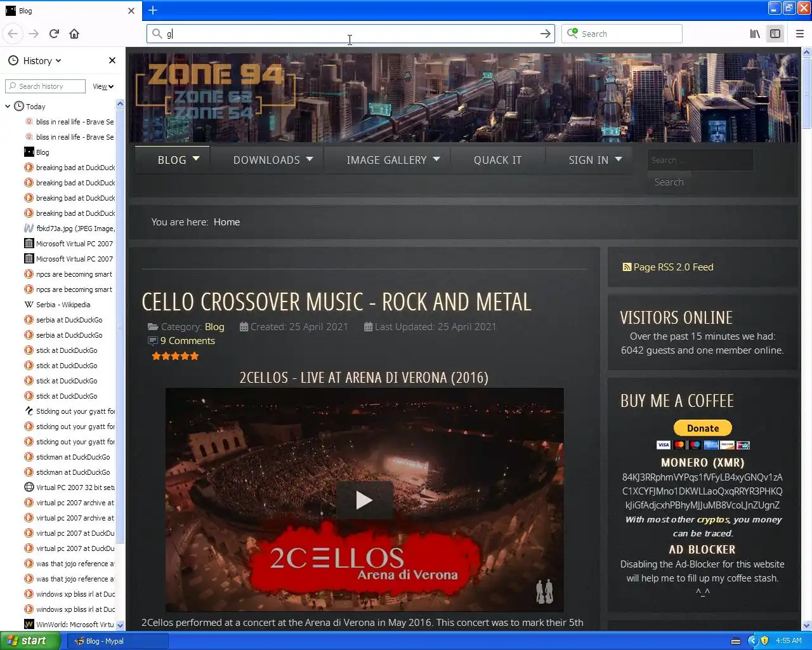Open first windows xp bliss irl entry
Image resolution: width=812 pixels, height=650 pixels.
coord(69,594)
